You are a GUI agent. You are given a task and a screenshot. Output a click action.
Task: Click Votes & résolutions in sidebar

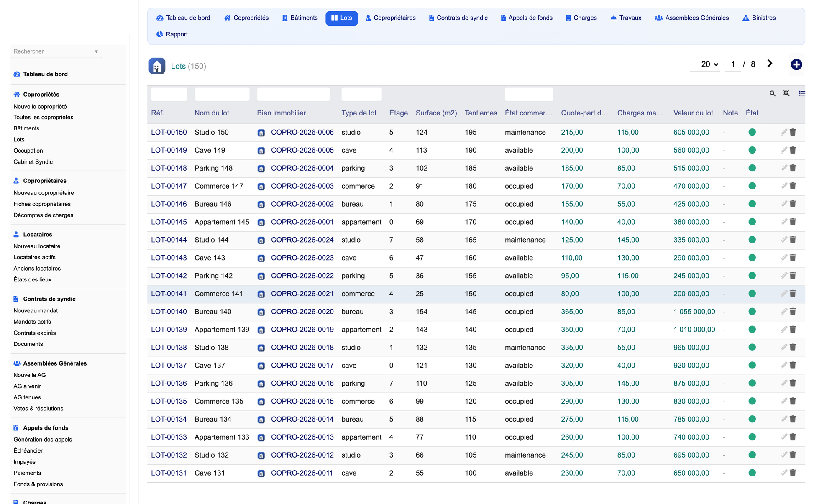pyautogui.click(x=38, y=409)
